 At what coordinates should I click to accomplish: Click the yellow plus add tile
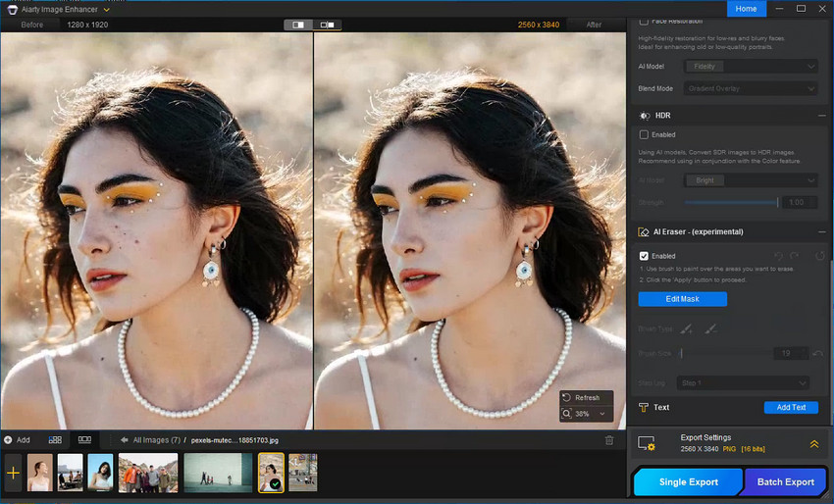(x=14, y=473)
